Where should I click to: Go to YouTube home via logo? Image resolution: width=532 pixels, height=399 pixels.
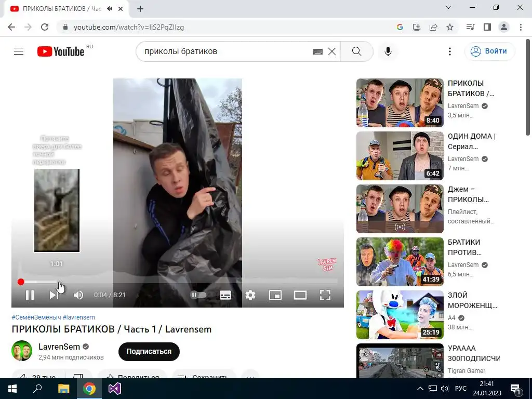click(61, 51)
